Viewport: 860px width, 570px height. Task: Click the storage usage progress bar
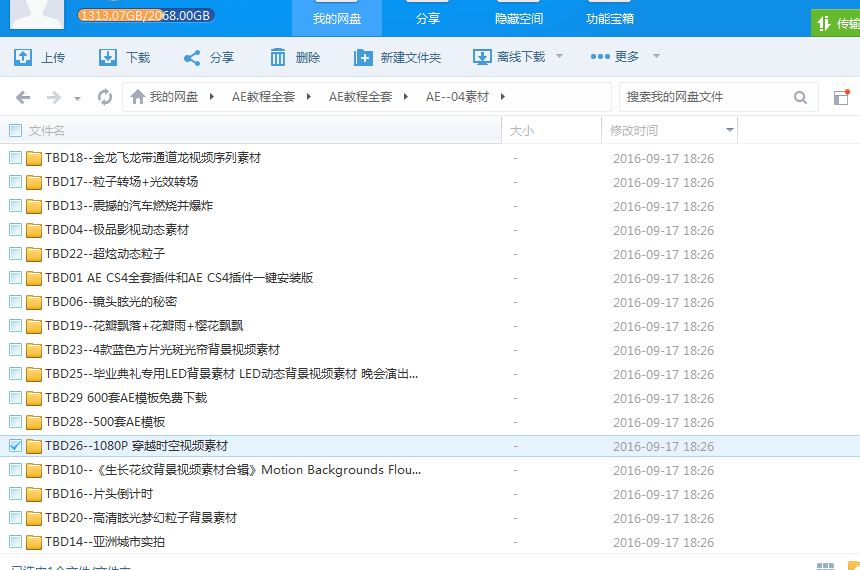pyautogui.click(x=146, y=15)
